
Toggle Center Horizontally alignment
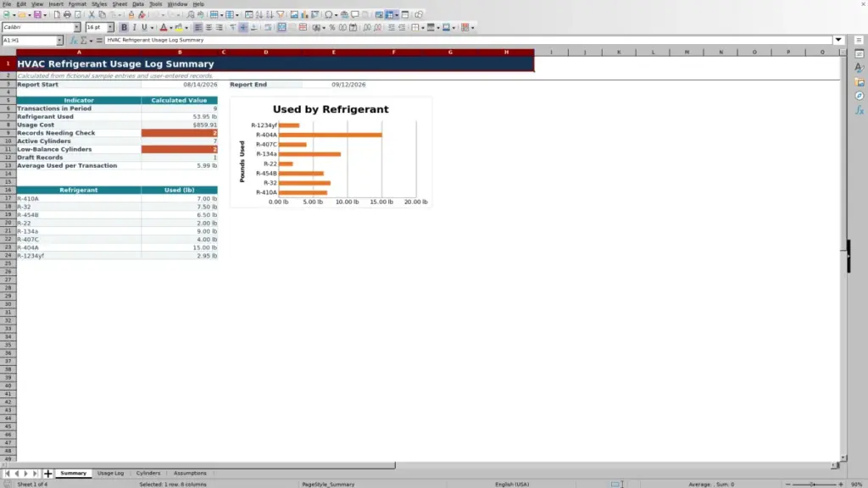tap(209, 27)
